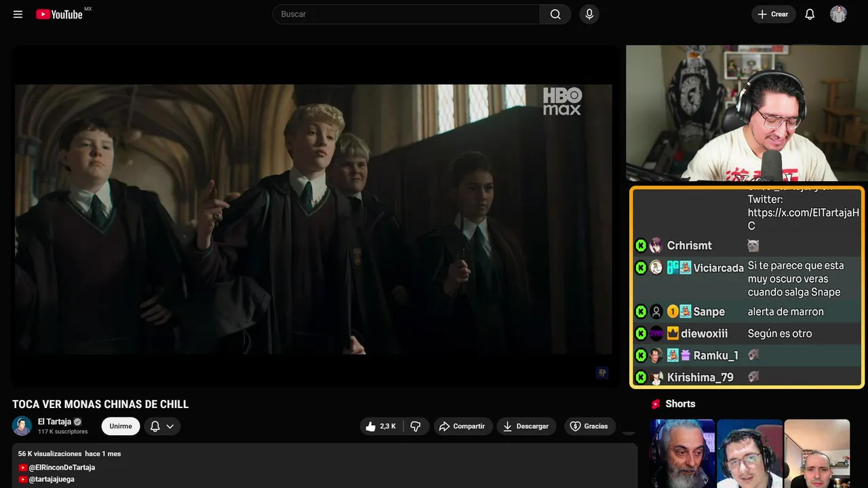Open the third Shorts thumbnail
868x488 pixels.
click(816, 453)
